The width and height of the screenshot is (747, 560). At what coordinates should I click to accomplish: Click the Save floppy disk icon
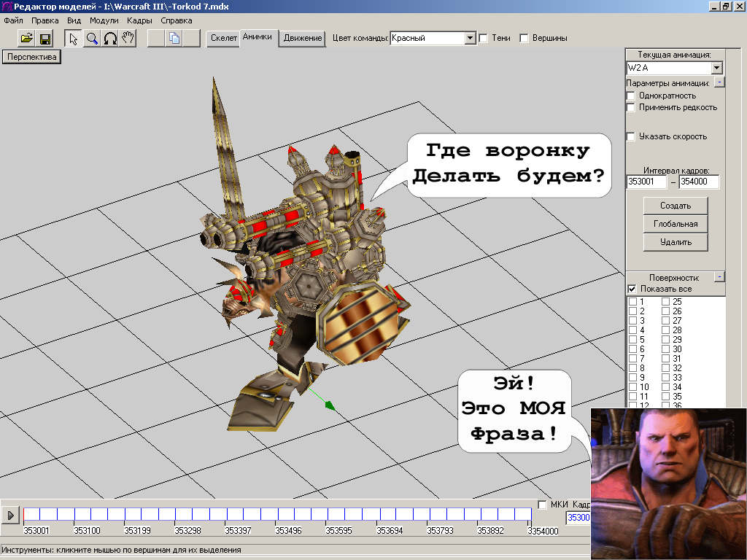click(x=45, y=39)
